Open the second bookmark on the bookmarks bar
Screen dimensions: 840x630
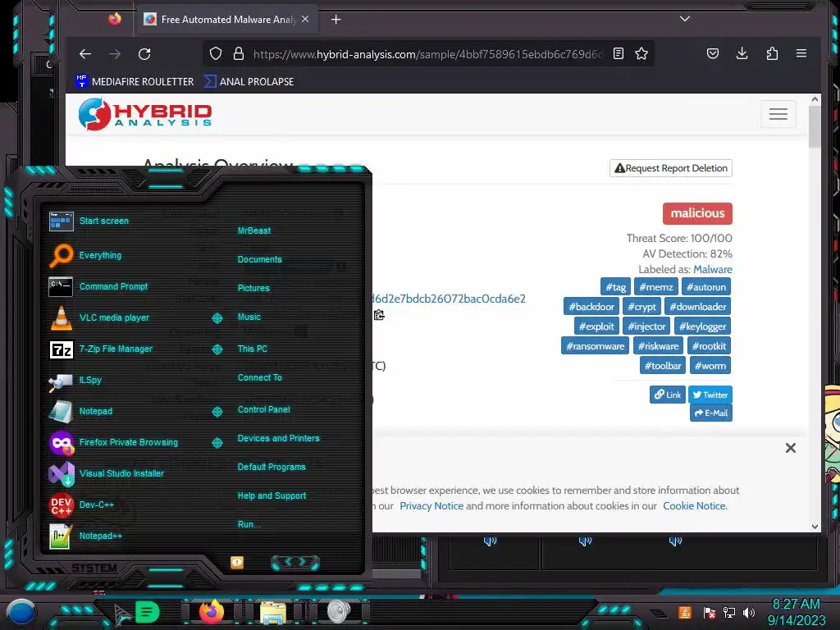[249, 81]
